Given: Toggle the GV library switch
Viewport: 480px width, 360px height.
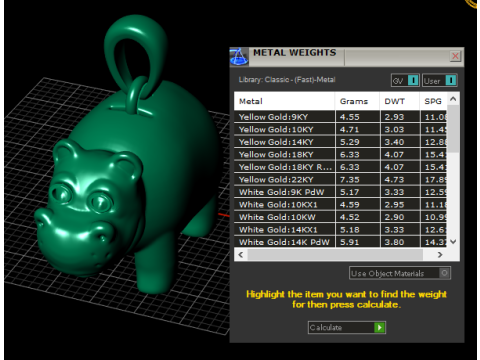Looking at the screenshot, I should coord(405,80).
